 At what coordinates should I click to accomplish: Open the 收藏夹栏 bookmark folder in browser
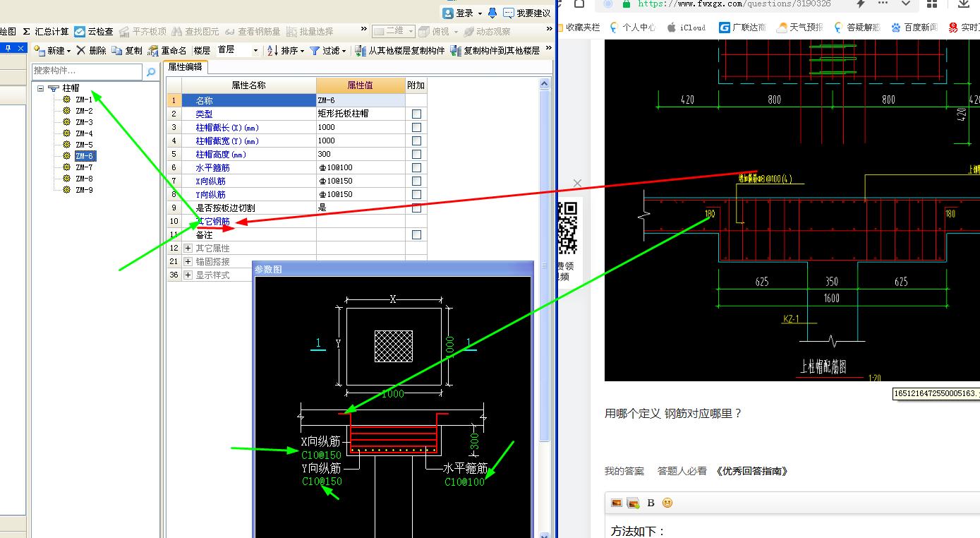click(x=579, y=28)
